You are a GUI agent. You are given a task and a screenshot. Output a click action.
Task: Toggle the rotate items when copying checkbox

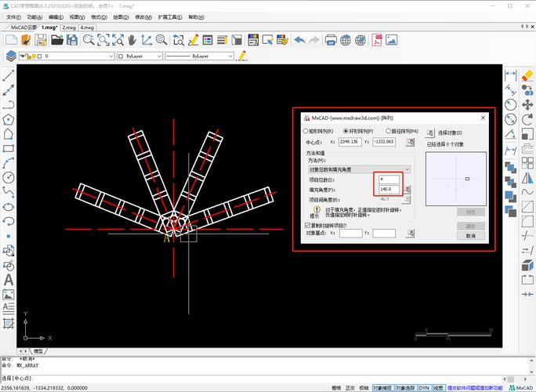tap(307, 224)
